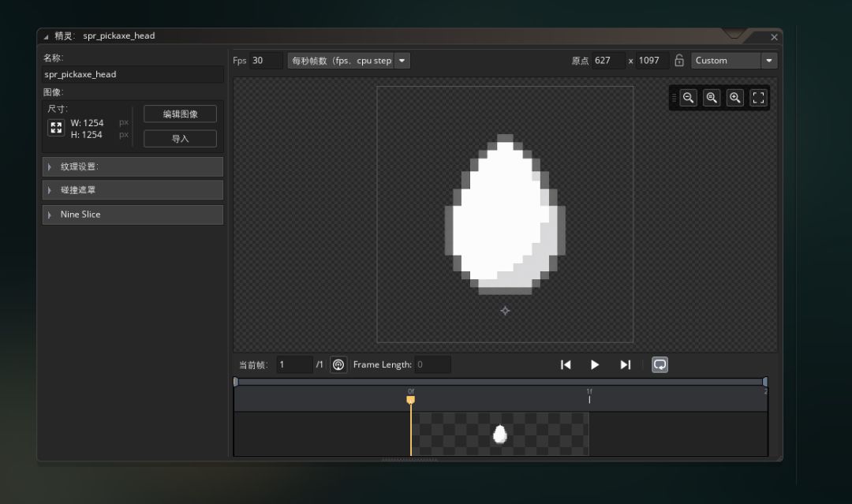This screenshot has width=852, height=504.
Task: Play the sprite animation
Action: click(x=595, y=365)
